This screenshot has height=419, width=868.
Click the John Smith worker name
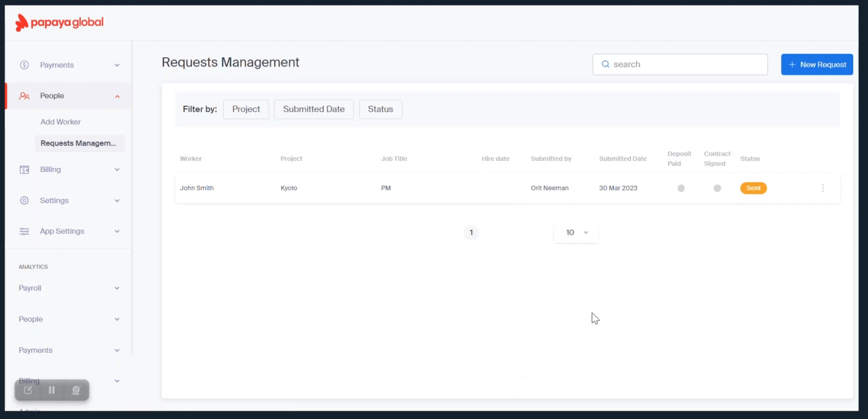pos(197,188)
